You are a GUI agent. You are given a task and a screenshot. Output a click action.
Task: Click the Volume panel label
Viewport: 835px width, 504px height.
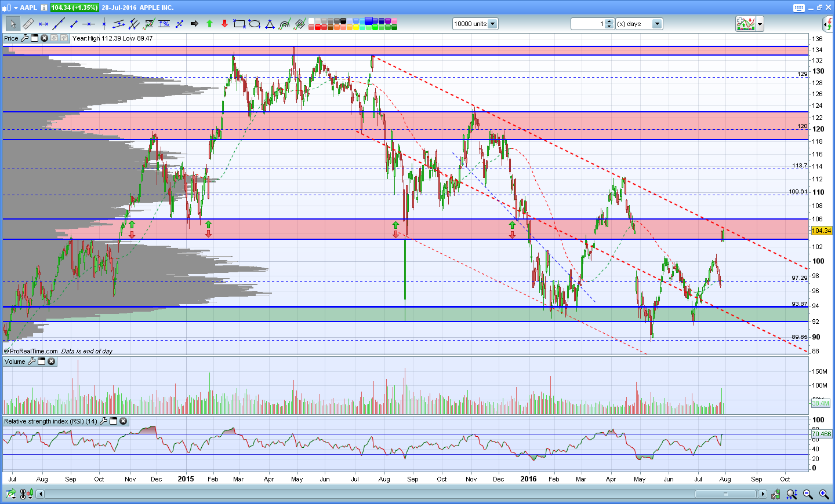[x=14, y=361]
